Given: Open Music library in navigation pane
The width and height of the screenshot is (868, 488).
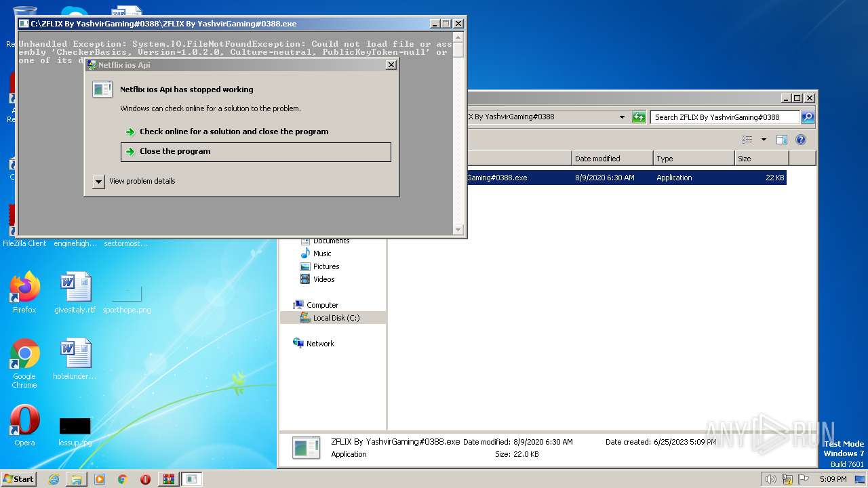Looking at the screenshot, I should coord(322,253).
